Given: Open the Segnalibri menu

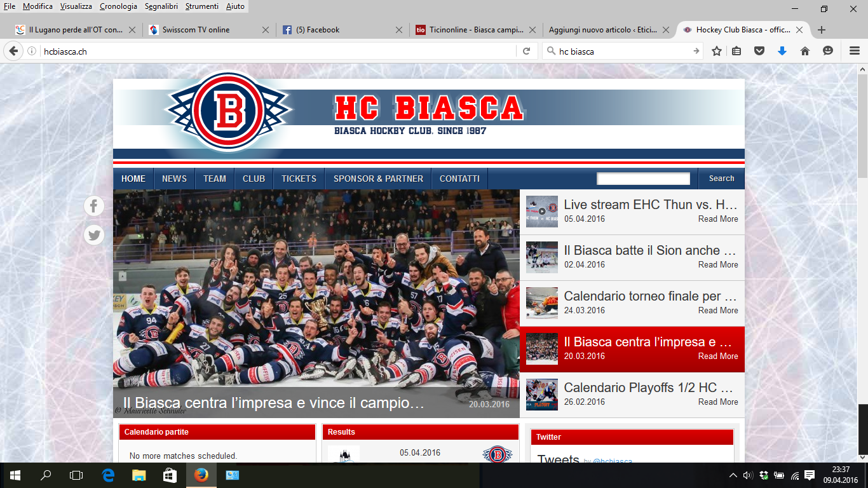Looking at the screenshot, I should [162, 6].
